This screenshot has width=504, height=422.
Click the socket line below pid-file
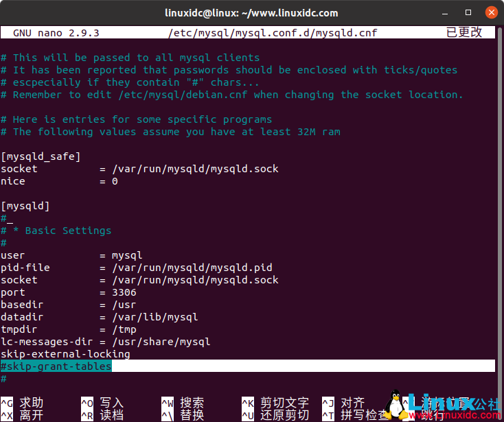click(139, 280)
